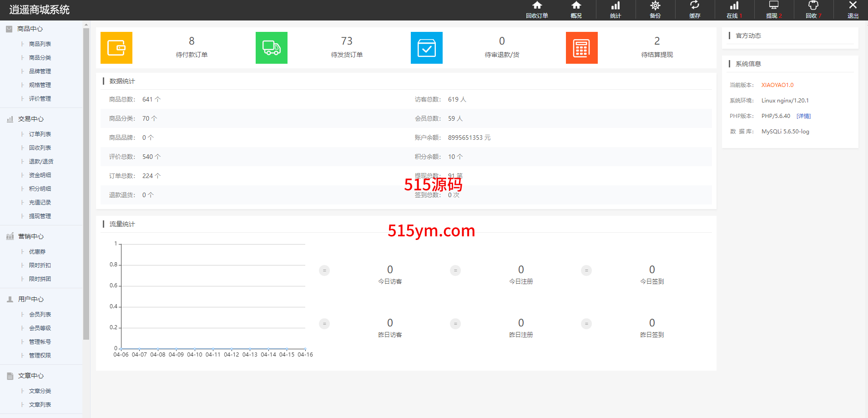This screenshot has height=418, width=868.
Task: Open the 提现 withdrawal notifications icon
Action: pos(773,10)
